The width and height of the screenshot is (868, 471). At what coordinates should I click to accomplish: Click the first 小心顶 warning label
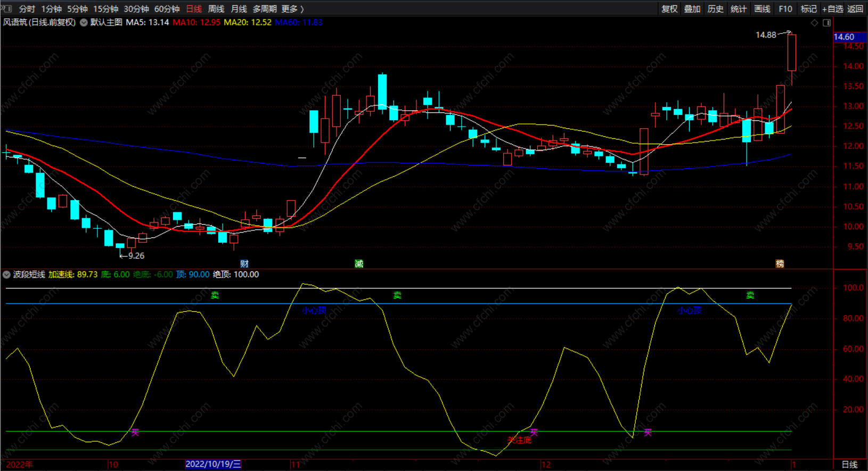coord(314,310)
